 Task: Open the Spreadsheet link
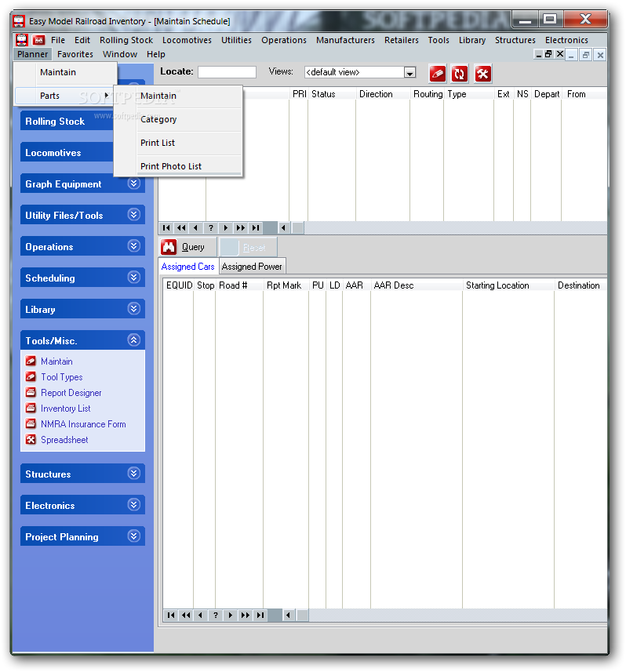click(64, 440)
